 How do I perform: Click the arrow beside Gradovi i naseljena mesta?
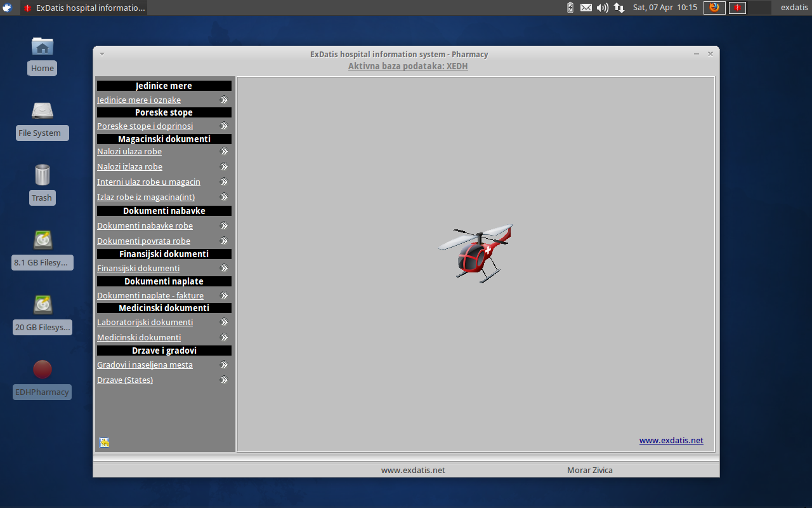(224, 364)
